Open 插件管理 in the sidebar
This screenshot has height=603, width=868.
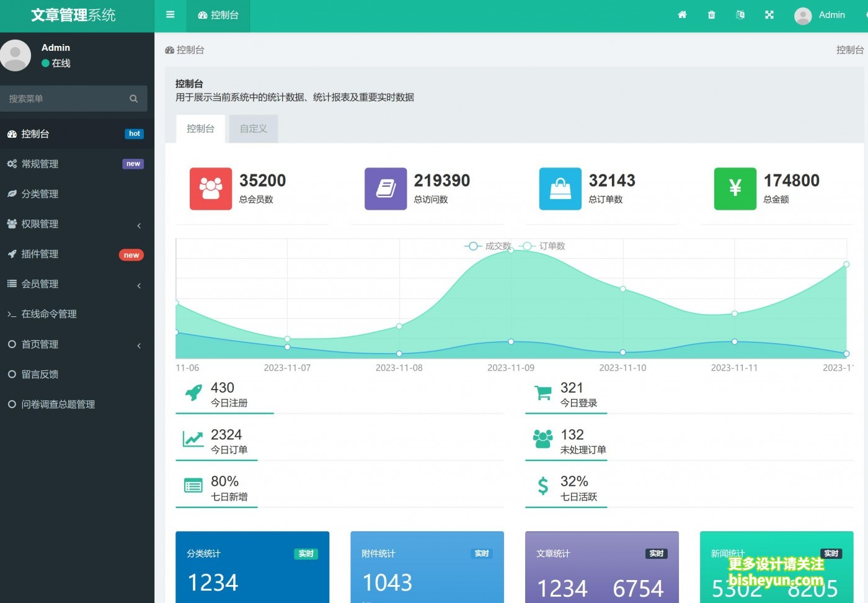(77, 254)
